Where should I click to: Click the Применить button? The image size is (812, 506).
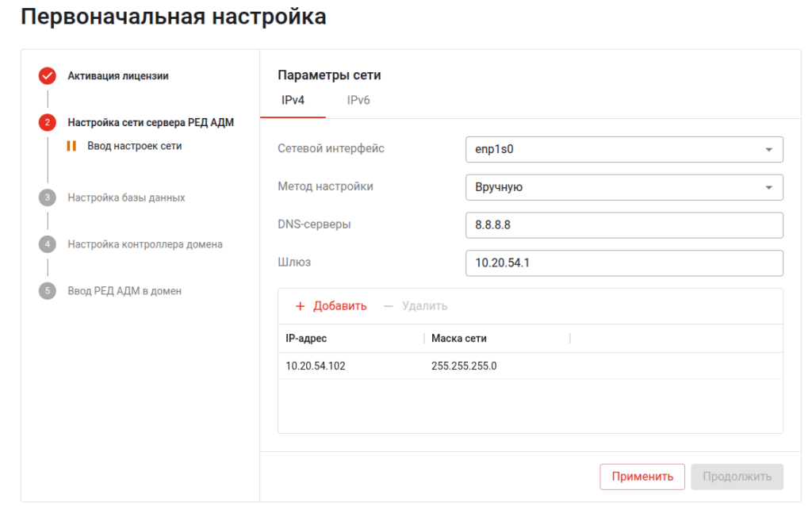(642, 477)
